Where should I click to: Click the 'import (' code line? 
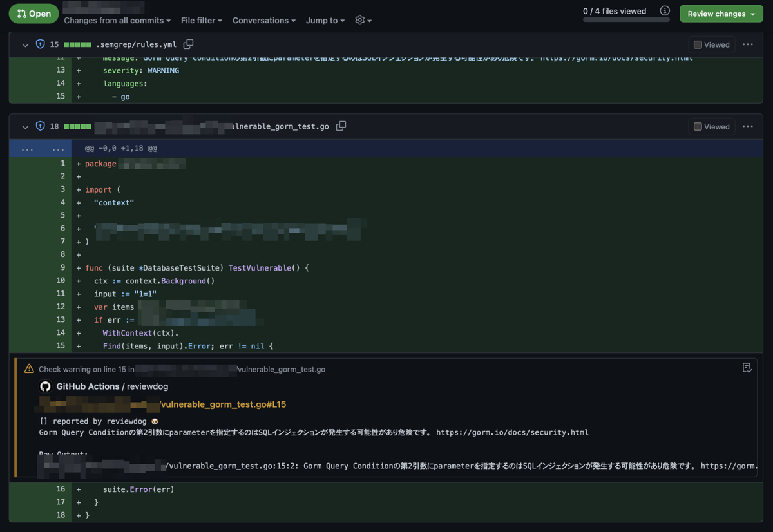[x=102, y=189]
